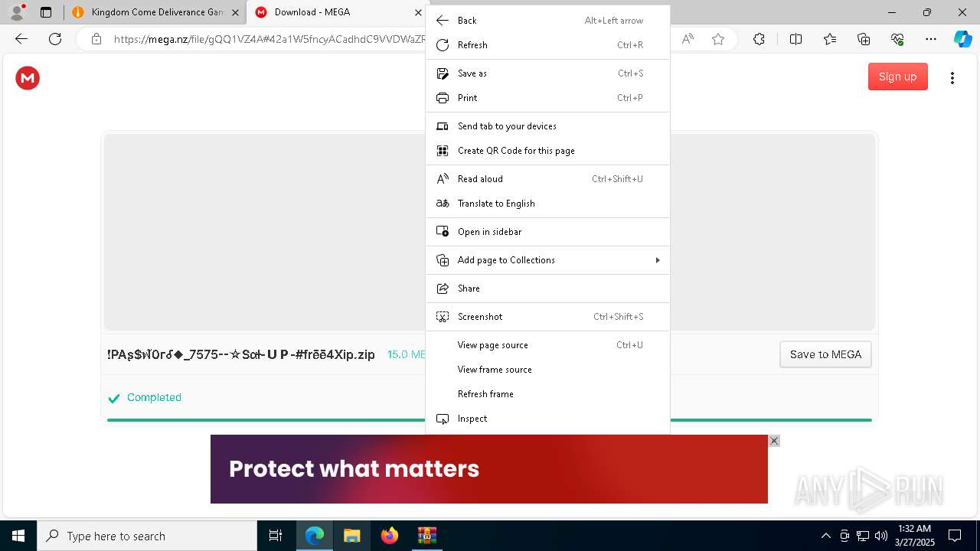
Task: Click the browser profile avatar icon
Action: click(x=17, y=12)
